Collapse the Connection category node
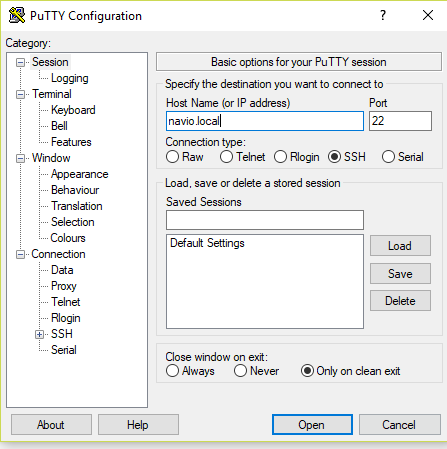 pyautogui.click(x=20, y=255)
